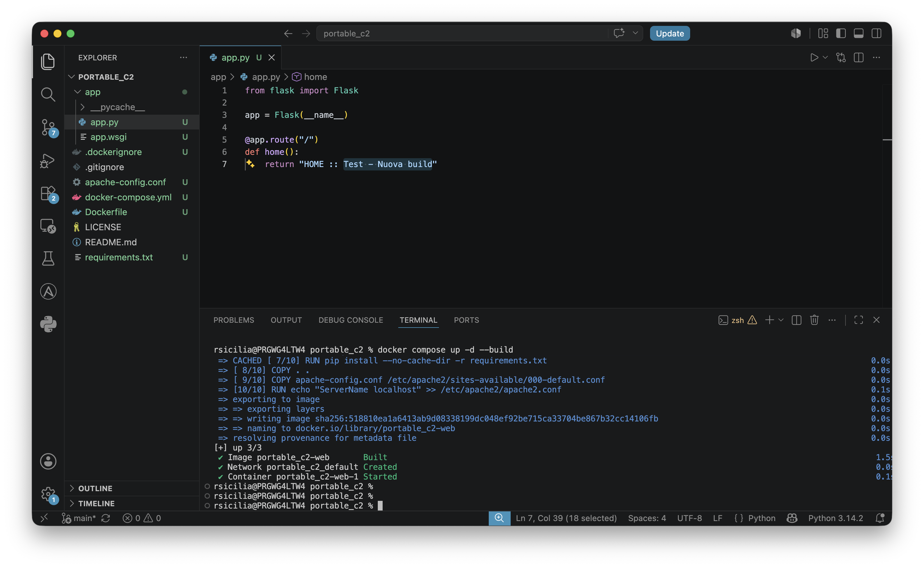The image size is (924, 568).
Task: Expand the __pycache__ folder
Action: pyautogui.click(x=82, y=107)
